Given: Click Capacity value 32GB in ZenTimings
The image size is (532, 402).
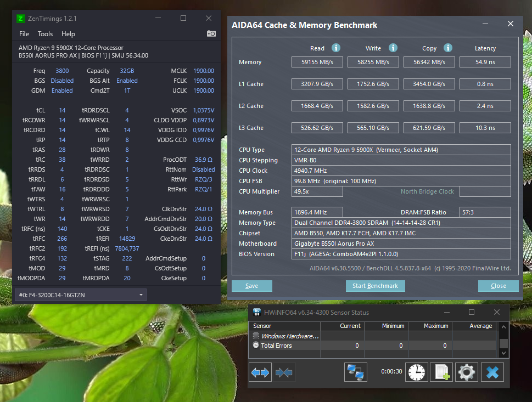Looking at the screenshot, I should (127, 71).
